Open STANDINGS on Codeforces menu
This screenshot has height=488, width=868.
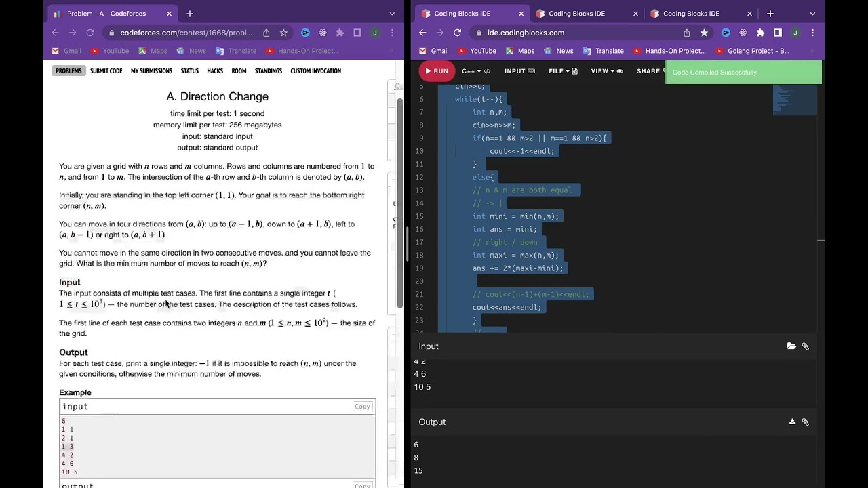[x=269, y=71]
